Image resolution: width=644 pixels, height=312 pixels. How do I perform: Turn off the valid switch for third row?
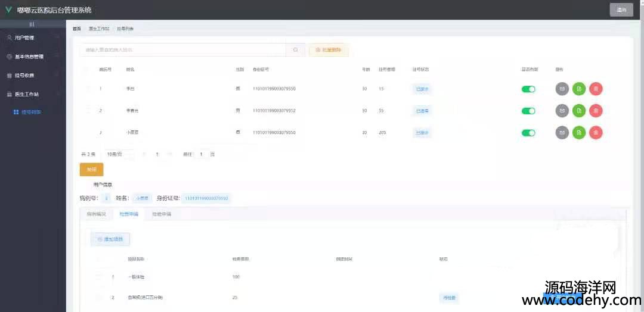pyautogui.click(x=528, y=132)
